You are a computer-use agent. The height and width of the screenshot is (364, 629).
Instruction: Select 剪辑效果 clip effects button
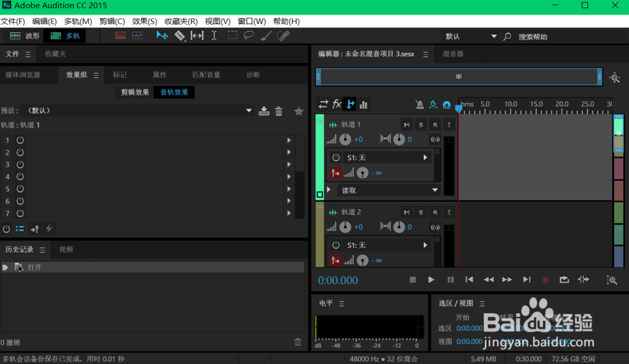click(x=135, y=92)
